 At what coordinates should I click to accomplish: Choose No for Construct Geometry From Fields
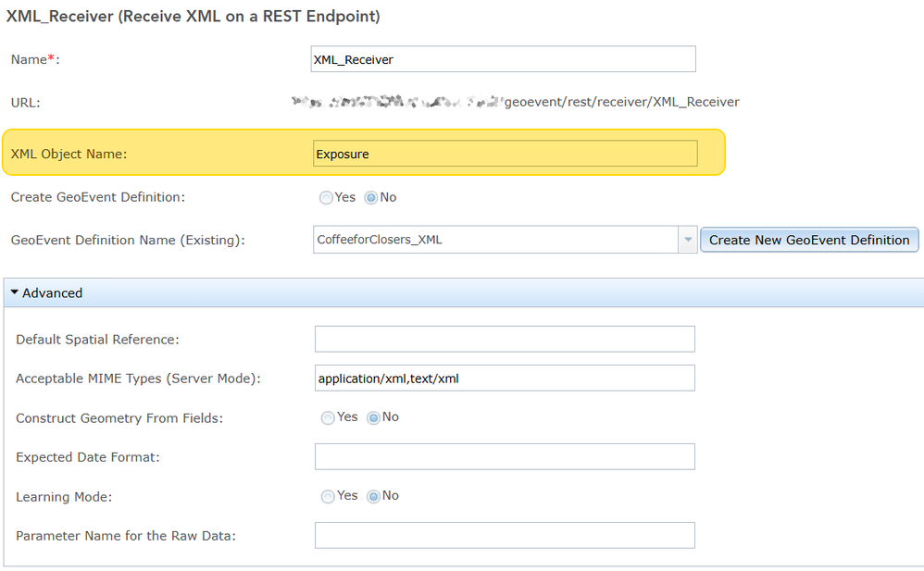(374, 418)
